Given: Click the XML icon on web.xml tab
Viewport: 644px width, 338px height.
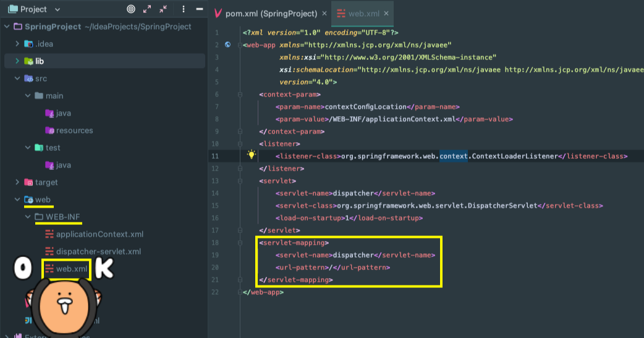Looking at the screenshot, I should click(x=341, y=14).
